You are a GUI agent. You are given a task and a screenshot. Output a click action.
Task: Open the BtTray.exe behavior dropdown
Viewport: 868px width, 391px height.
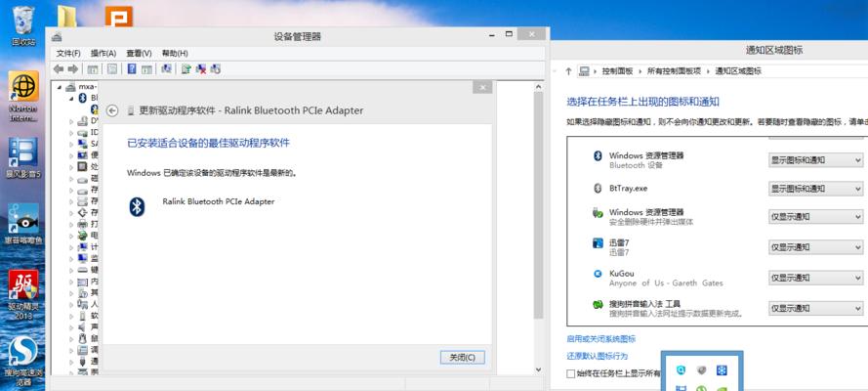816,189
